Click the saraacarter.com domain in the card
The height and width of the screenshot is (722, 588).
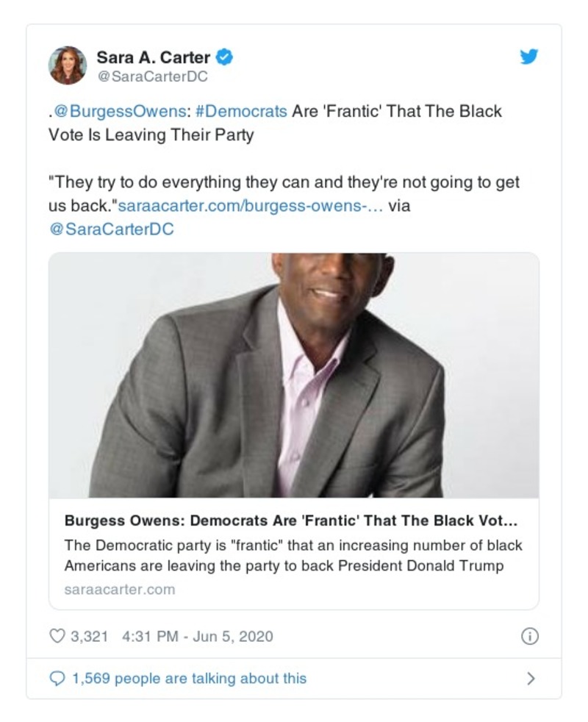click(120, 590)
